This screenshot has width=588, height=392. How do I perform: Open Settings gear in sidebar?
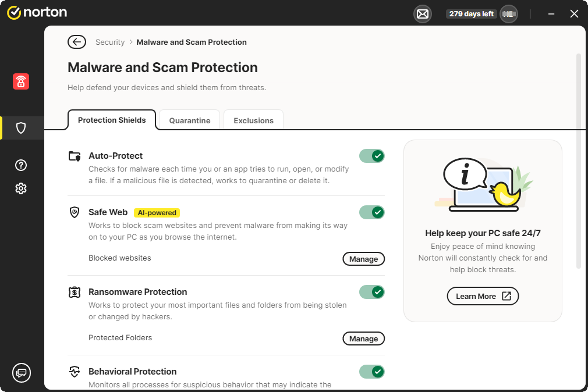pyautogui.click(x=21, y=188)
